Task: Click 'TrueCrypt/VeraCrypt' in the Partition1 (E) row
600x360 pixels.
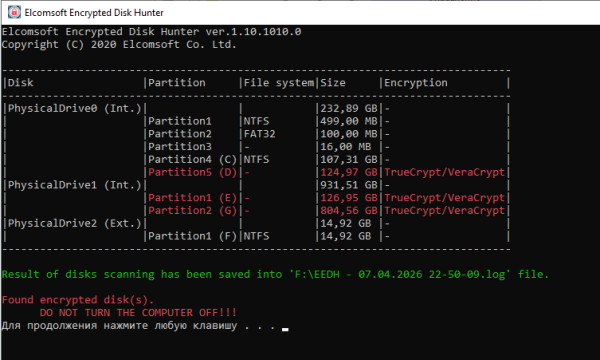Action: point(445,197)
